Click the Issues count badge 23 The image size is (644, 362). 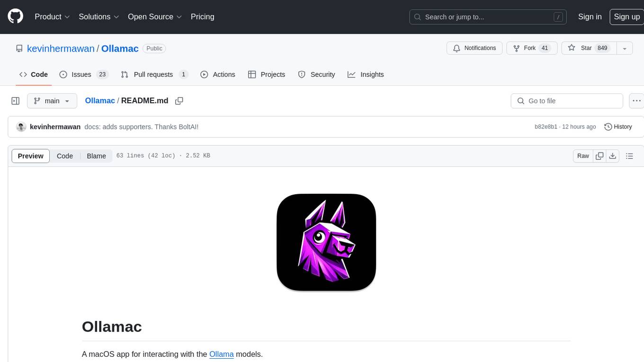click(x=102, y=74)
